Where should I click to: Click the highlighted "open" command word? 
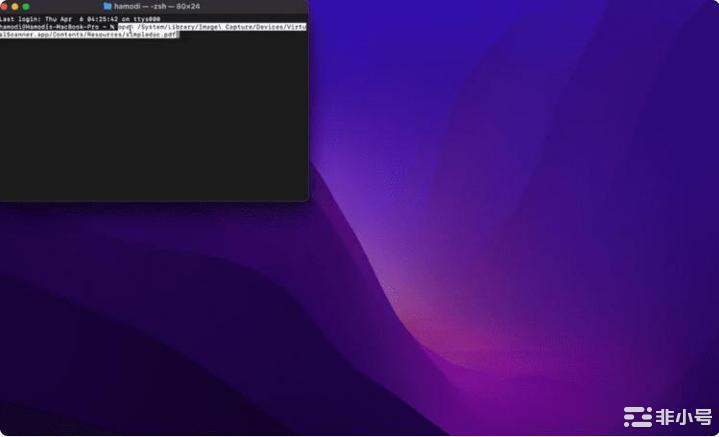[x=125, y=26]
